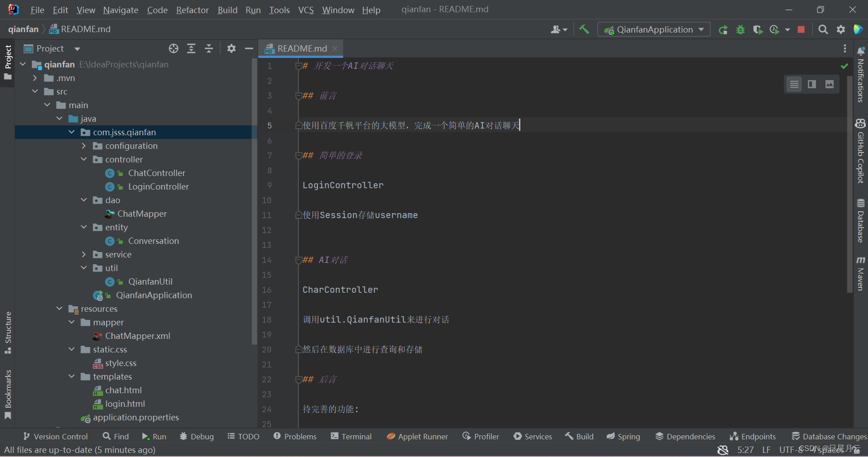Collapse the controller package
This screenshot has width=868, height=457.
coord(84,159)
